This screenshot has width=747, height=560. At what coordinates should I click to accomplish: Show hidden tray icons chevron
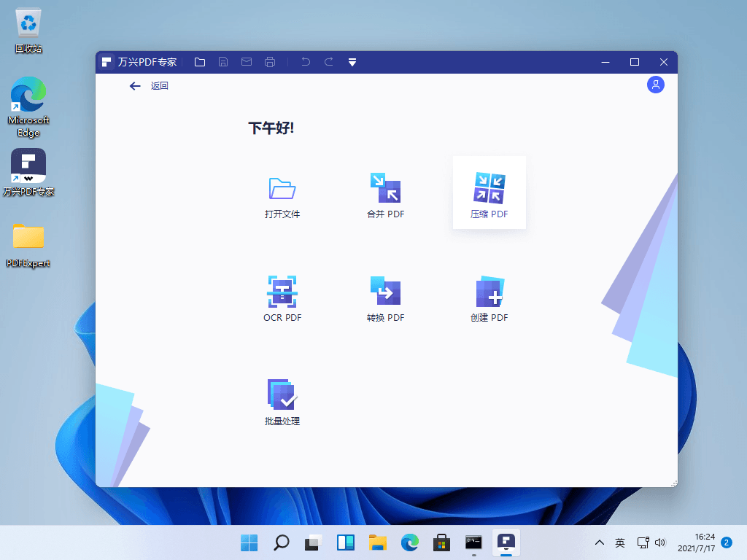point(600,542)
